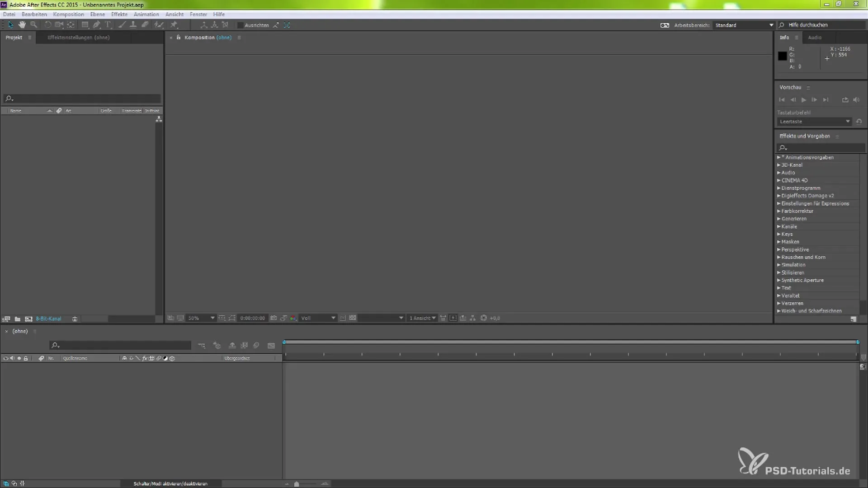The height and width of the screenshot is (488, 868).
Task: Open the Leertaste shortcut dropdown
Action: pyautogui.click(x=814, y=122)
